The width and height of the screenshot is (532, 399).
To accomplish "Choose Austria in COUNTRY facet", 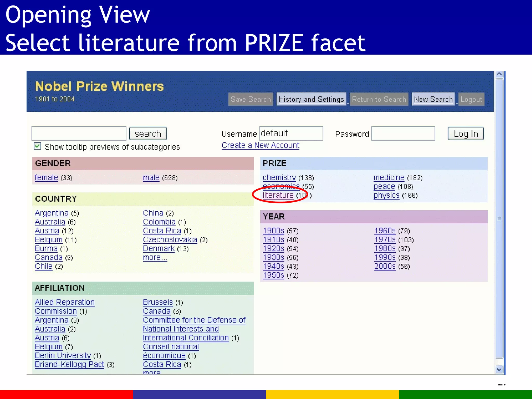I will point(47,231).
